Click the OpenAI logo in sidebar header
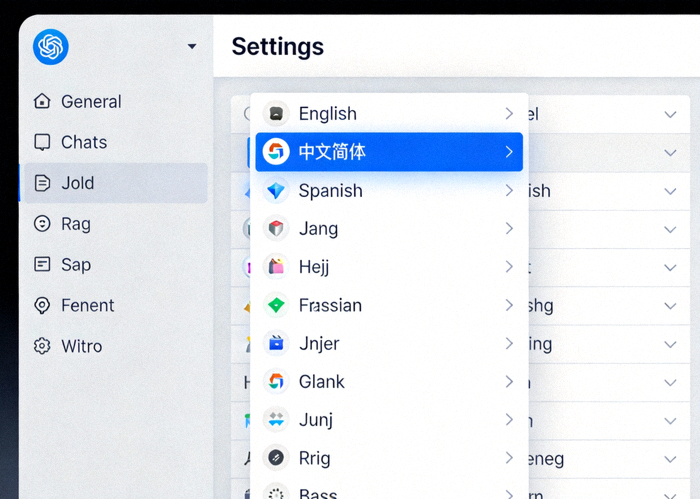 51,47
